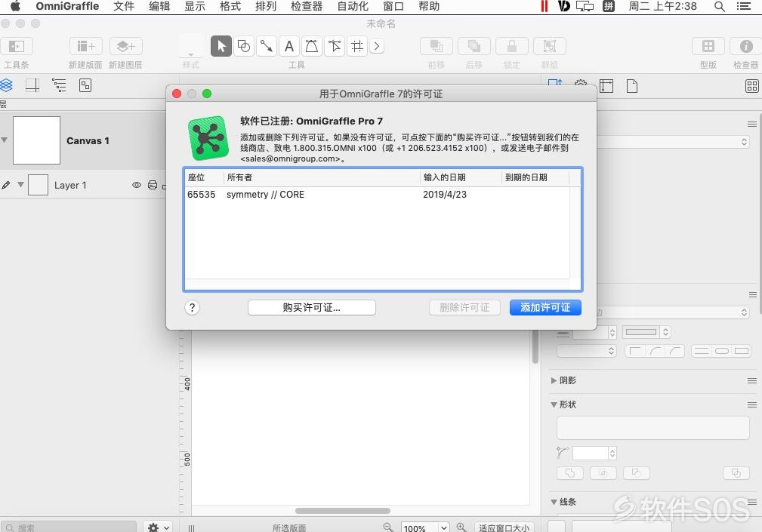This screenshot has height=532, width=762.
Task: Open the Object inspector tab icon
Action: pyautogui.click(x=555, y=83)
